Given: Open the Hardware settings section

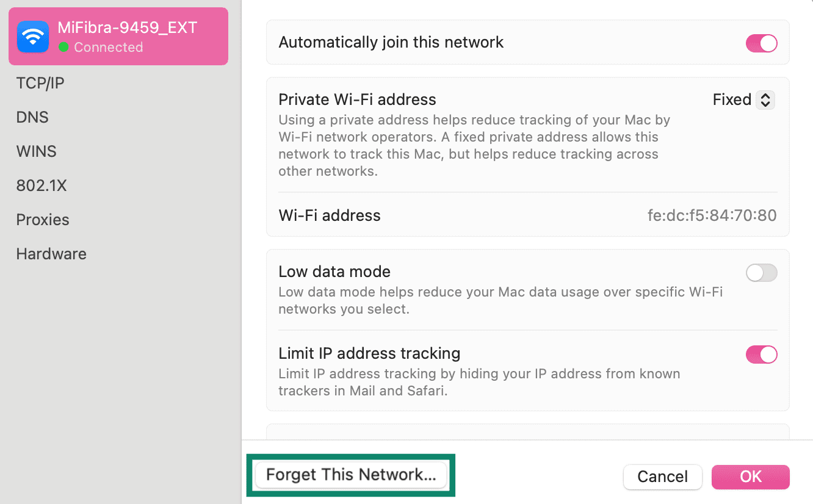Looking at the screenshot, I should (51, 253).
